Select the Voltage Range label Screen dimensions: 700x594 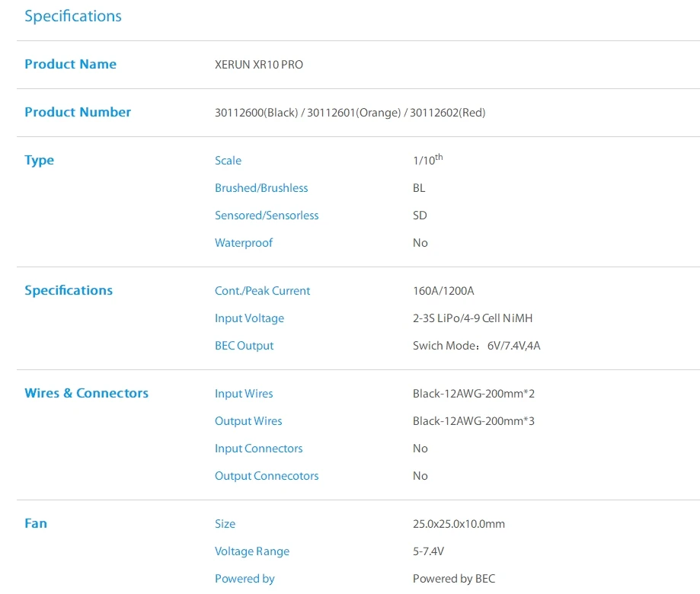coord(252,551)
